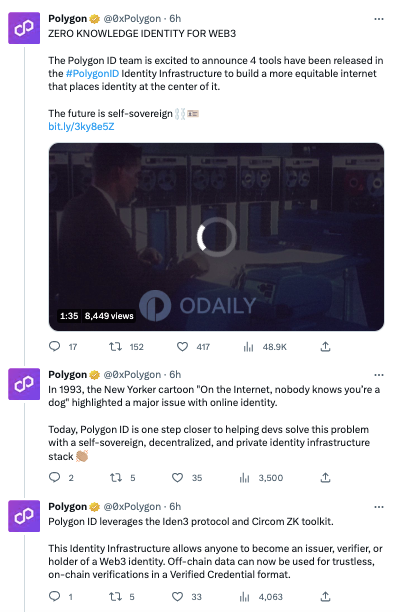View 3,500 views analytics icon
Screen dimensions: 396x612
[x=245, y=478]
